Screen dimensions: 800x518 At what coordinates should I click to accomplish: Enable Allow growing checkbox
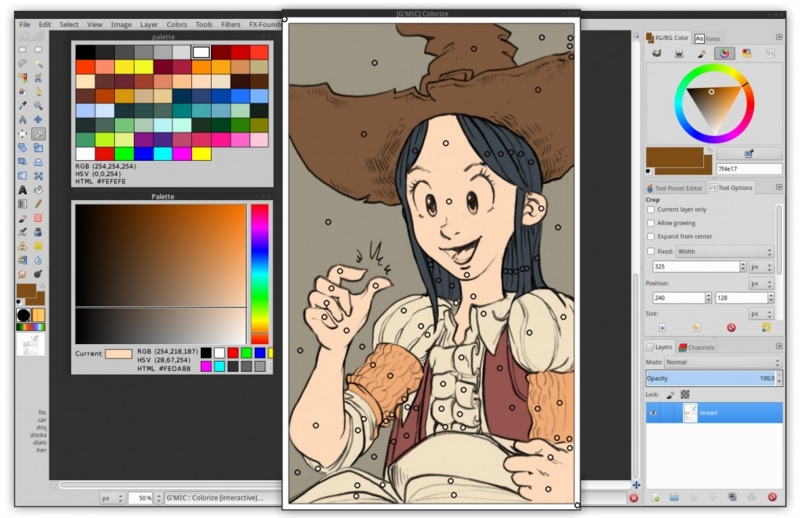651,223
